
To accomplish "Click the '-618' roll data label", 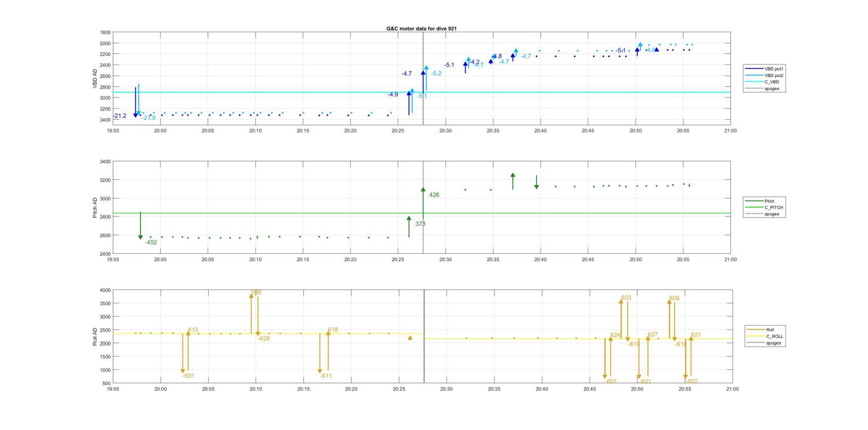I will tap(681, 344).
